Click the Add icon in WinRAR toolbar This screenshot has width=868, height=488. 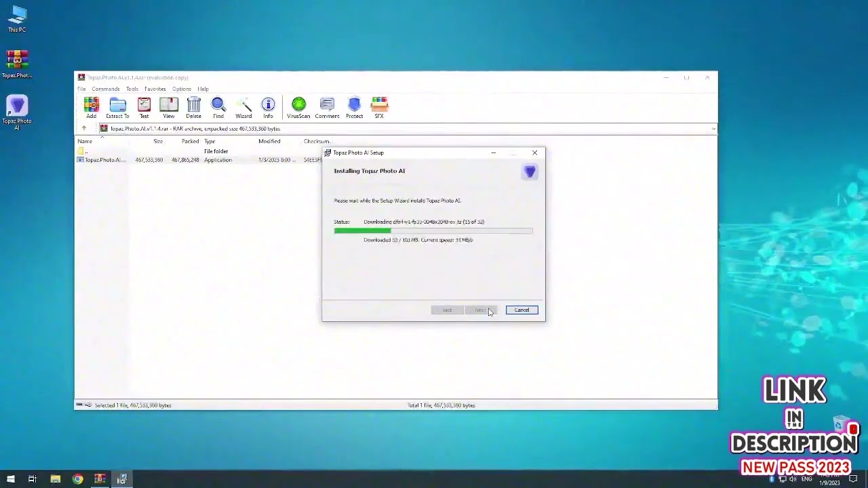91,108
